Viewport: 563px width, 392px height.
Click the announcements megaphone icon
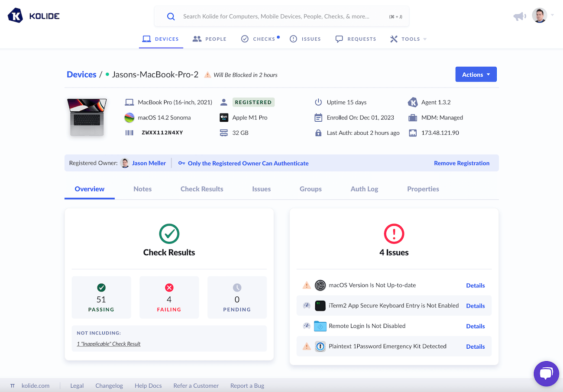pyautogui.click(x=519, y=16)
